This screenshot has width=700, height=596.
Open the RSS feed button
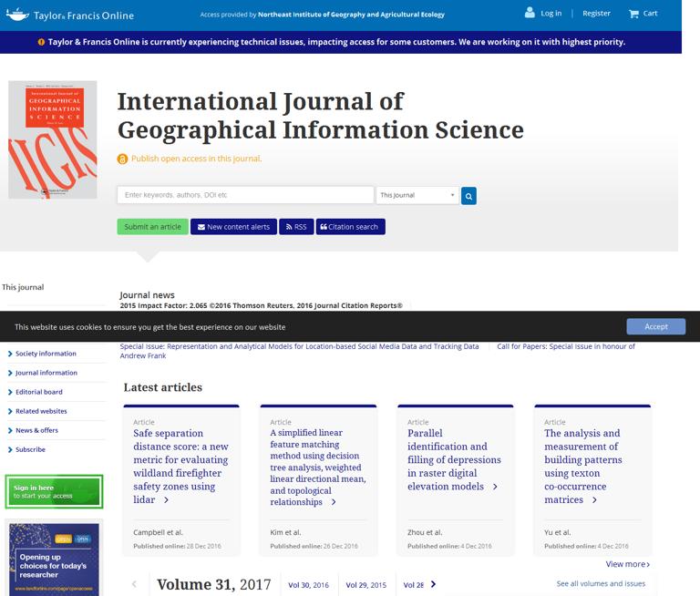[296, 227]
